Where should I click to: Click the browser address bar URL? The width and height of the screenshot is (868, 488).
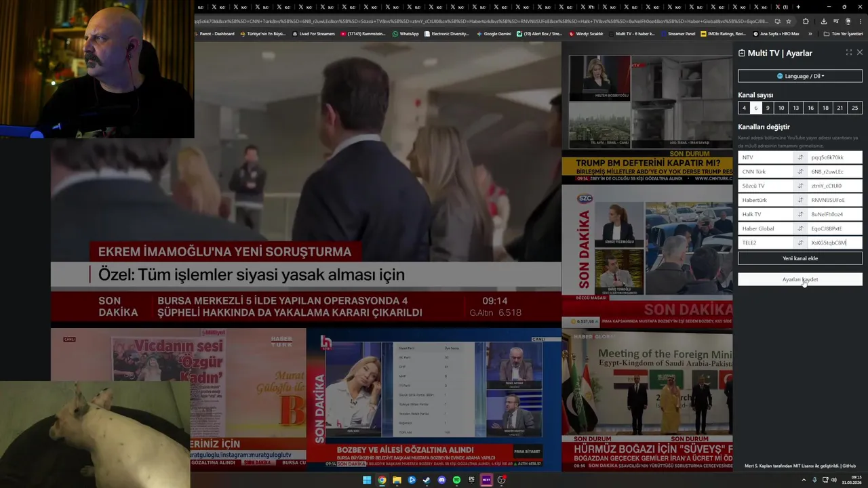[x=481, y=21]
